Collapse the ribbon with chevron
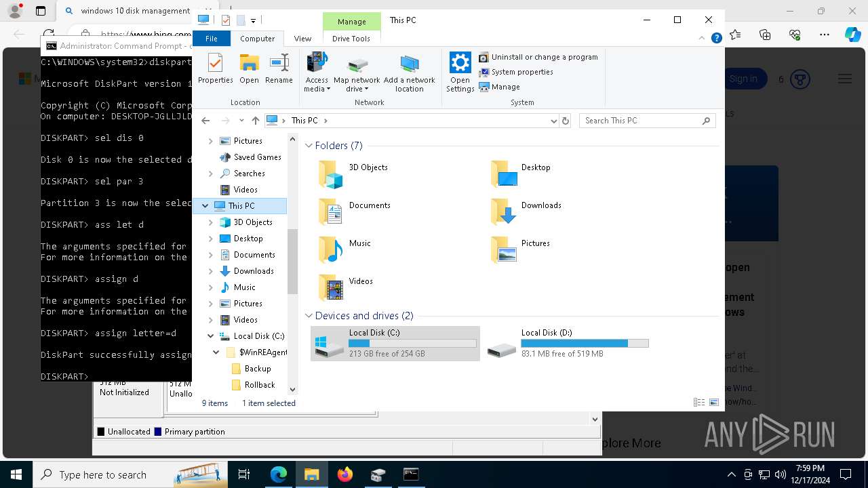This screenshot has height=488, width=868. click(703, 39)
